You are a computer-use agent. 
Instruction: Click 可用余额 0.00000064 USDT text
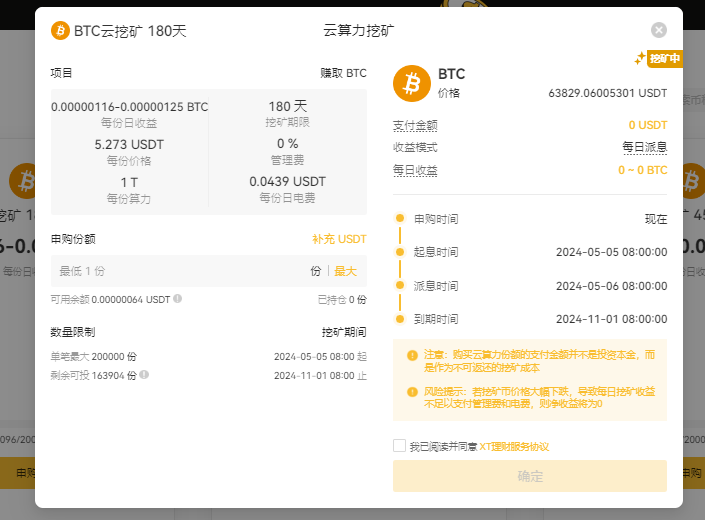click(x=110, y=299)
